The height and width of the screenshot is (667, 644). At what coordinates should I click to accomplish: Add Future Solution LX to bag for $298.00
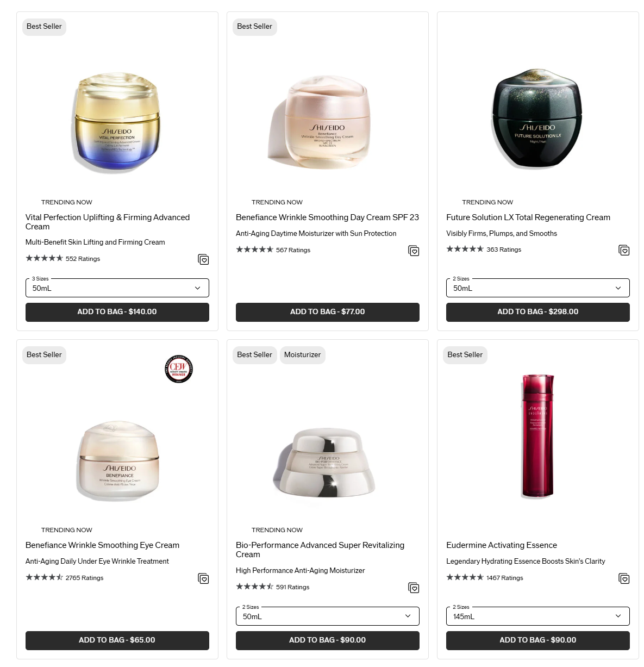point(538,312)
